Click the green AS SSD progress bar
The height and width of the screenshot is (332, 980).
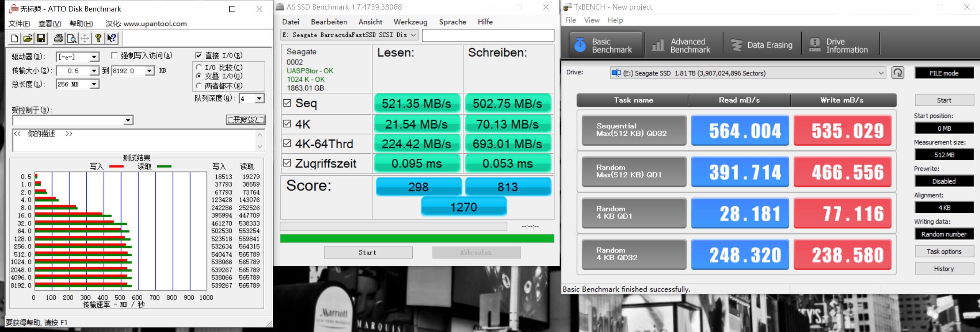(417, 238)
